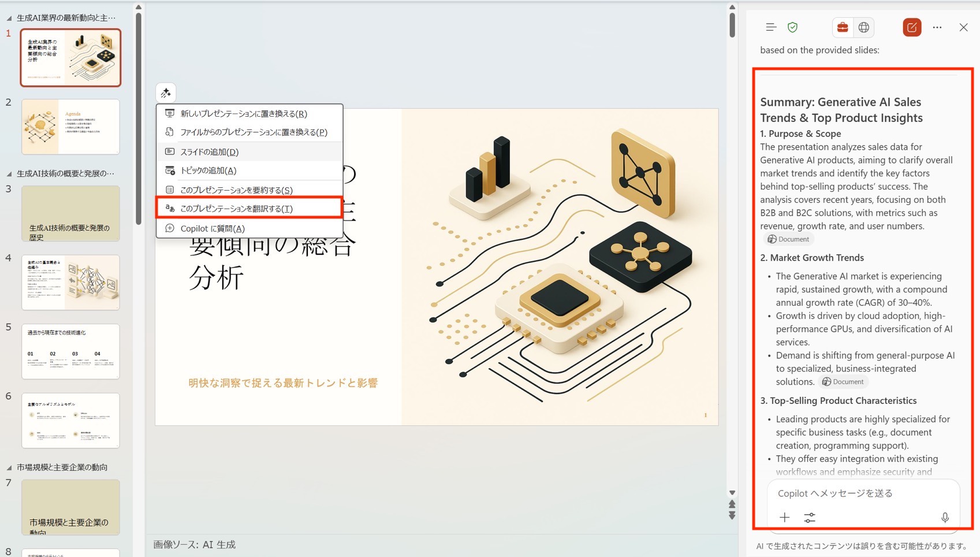Viewport: 980px width, 557px height.
Task: Collapse the 生成AI業界の最新動向 section
Action: click(9, 18)
